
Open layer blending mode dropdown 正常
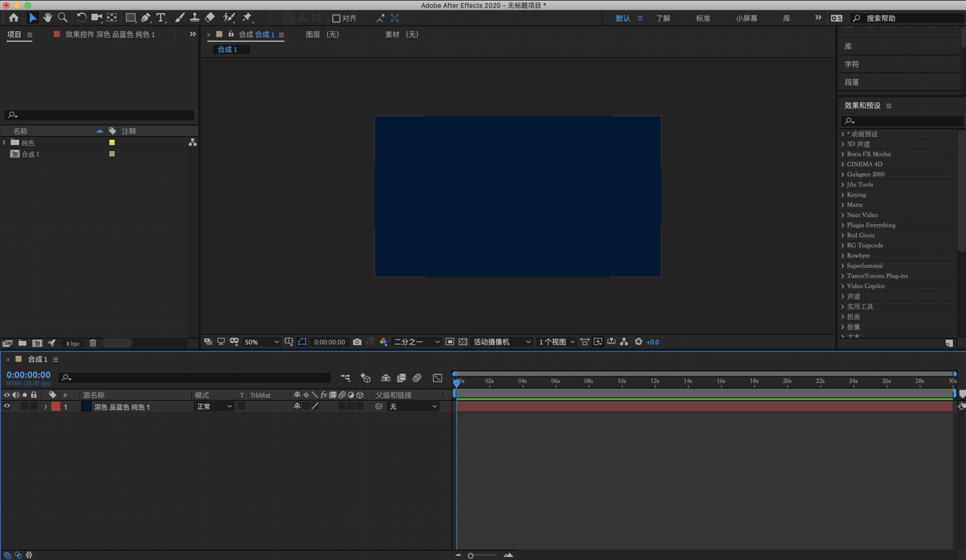pos(214,407)
